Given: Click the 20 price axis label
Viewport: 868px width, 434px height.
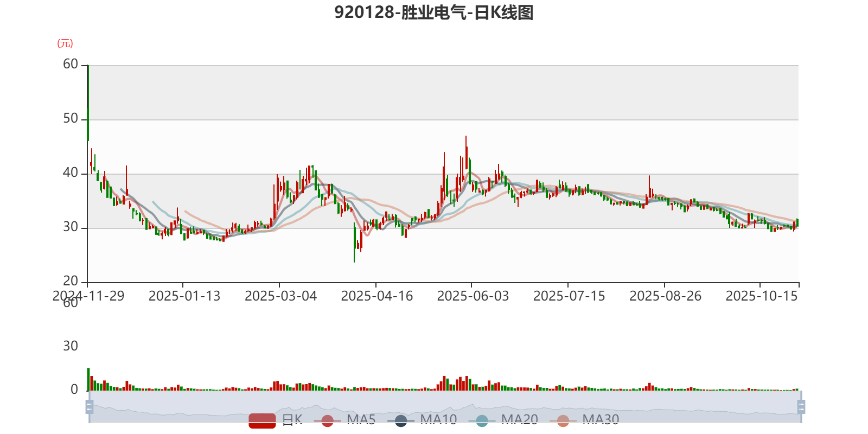Looking at the screenshot, I should [x=71, y=281].
